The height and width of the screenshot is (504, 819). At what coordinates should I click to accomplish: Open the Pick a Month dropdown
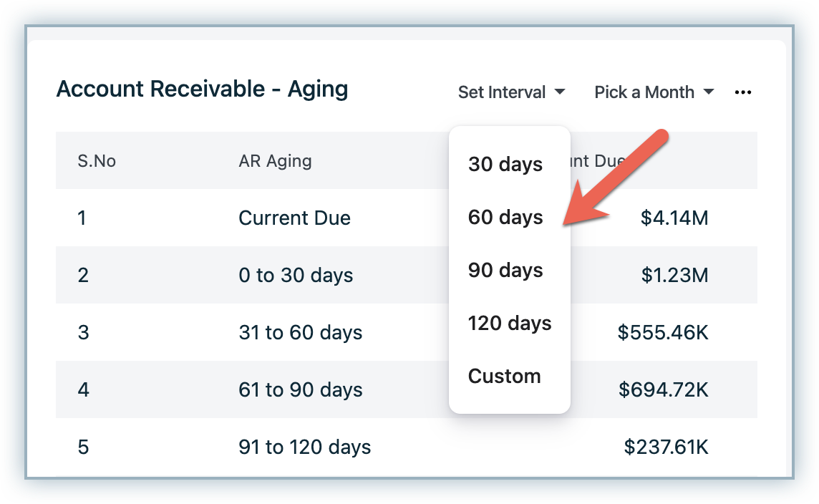(654, 92)
